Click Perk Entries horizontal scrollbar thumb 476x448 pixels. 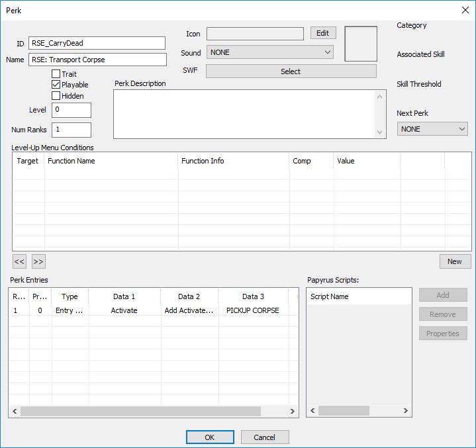140,412
